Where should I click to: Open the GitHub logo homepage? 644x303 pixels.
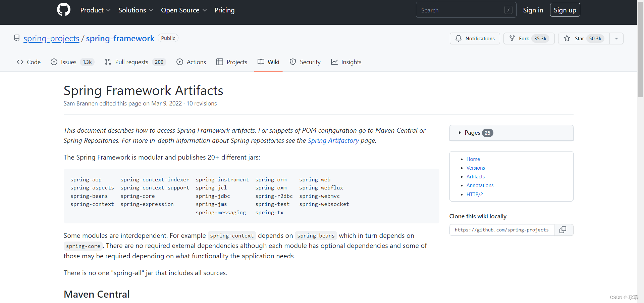tap(64, 10)
